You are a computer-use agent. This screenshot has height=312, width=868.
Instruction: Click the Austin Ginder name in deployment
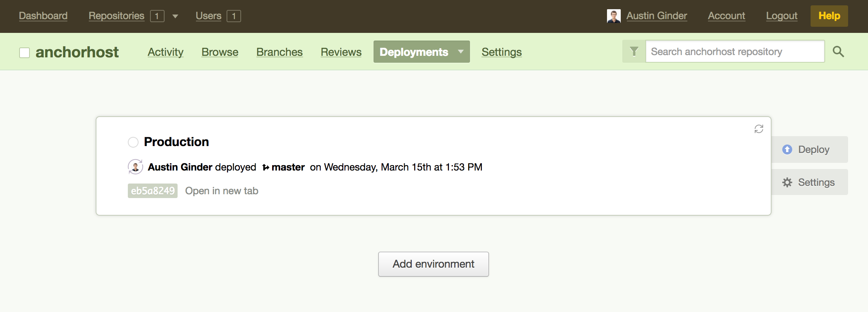[x=180, y=167]
